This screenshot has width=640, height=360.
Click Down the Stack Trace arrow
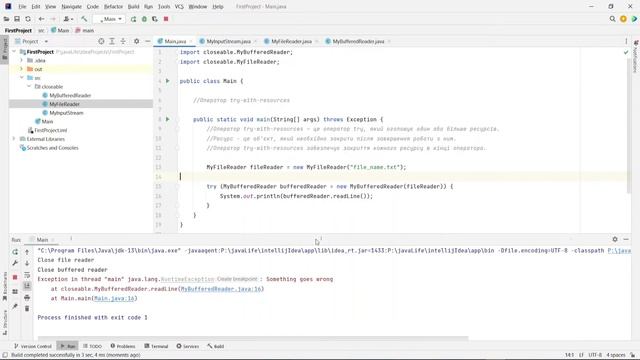tap(27, 263)
